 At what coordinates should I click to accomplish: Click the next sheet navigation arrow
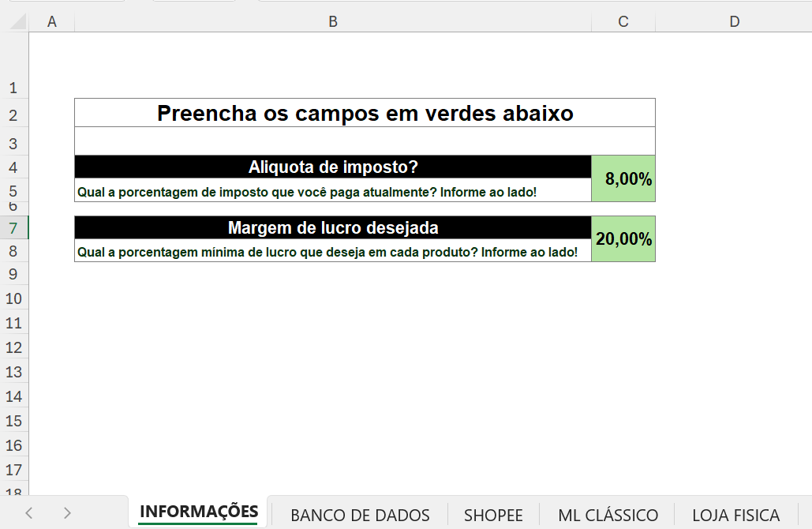[x=68, y=513]
